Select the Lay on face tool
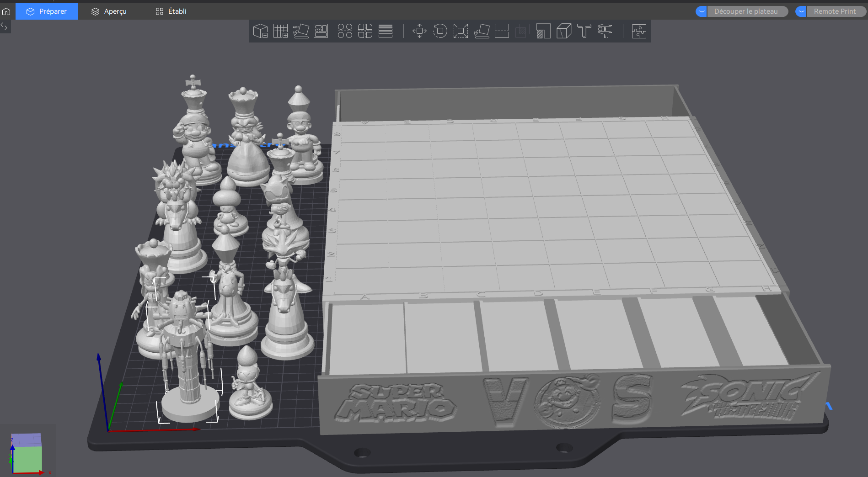 (482, 31)
